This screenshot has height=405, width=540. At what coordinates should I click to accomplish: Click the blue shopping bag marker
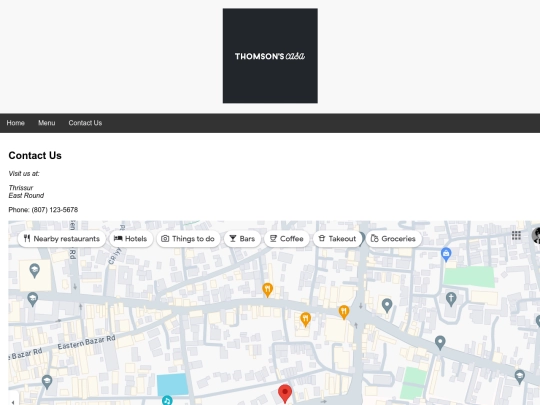click(446, 255)
